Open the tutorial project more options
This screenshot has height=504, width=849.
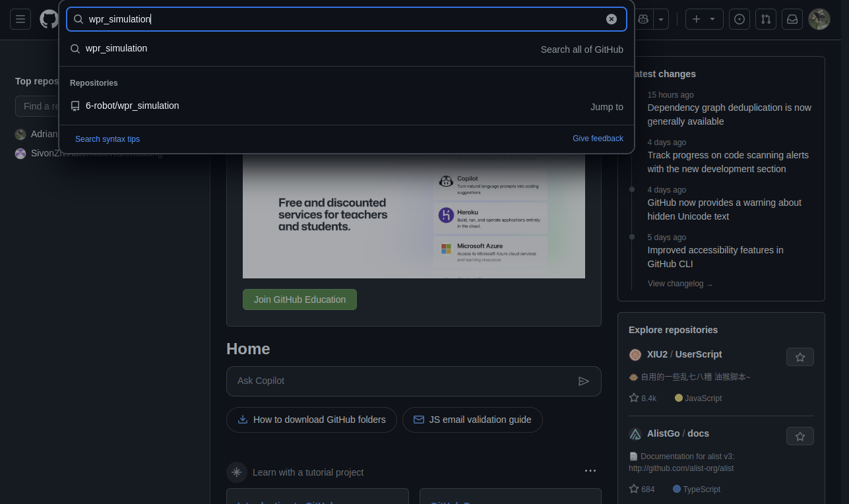(590, 471)
